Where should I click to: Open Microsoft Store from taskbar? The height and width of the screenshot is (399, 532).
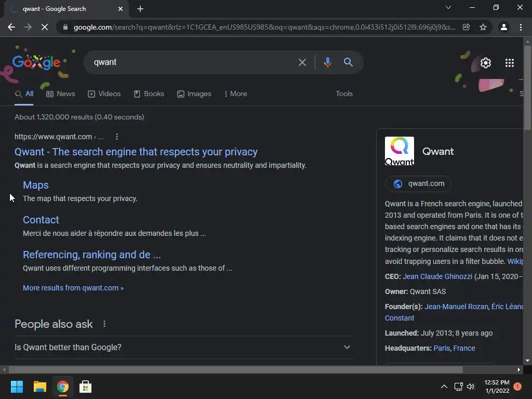[85, 387]
